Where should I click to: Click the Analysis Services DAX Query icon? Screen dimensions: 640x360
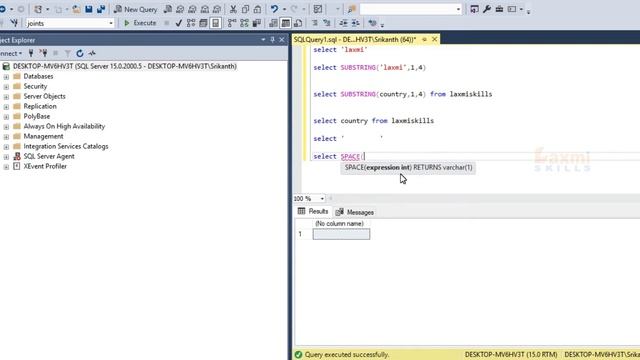(217, 9)
